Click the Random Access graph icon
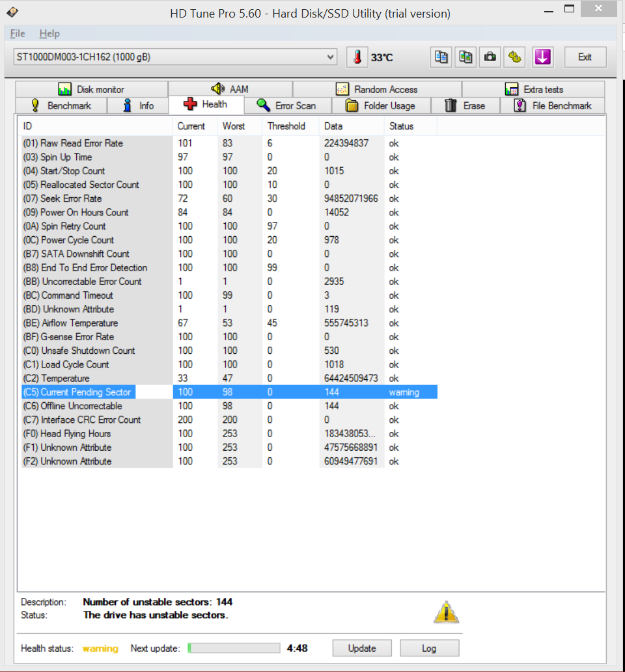Viewport: 625px width, 672px height. coord(342,89)
